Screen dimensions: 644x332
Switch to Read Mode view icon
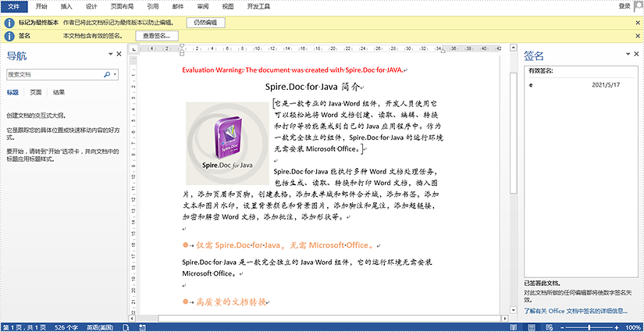pyautogui.click(x=514, y=327)
